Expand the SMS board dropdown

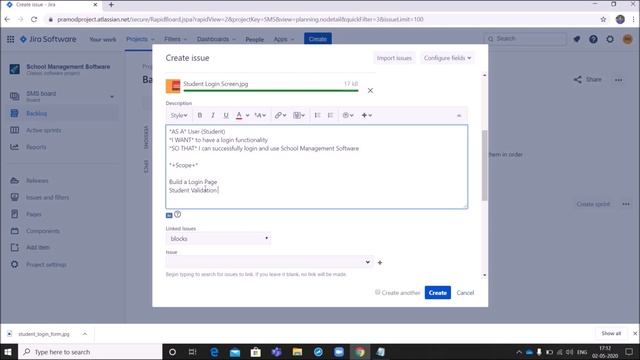[x=112, y=97]
